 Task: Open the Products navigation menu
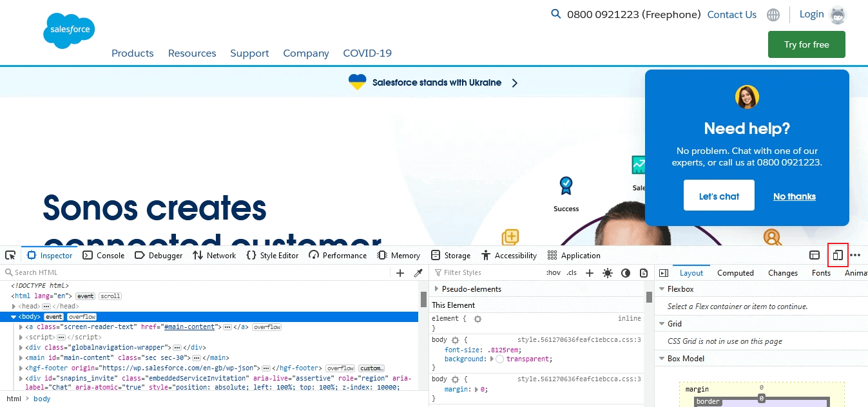pyautogui.click(x=133, y=53)
